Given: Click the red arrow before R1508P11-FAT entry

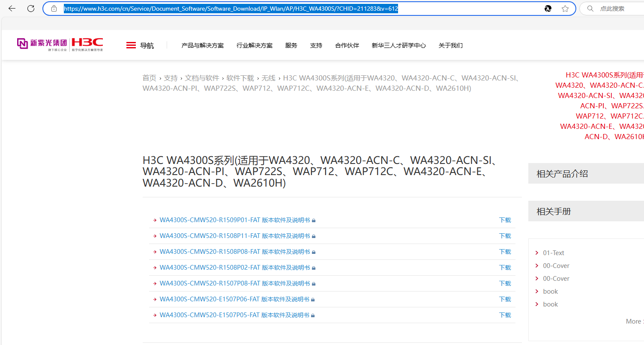Looking at the screenshot, I should pos(155,236).
